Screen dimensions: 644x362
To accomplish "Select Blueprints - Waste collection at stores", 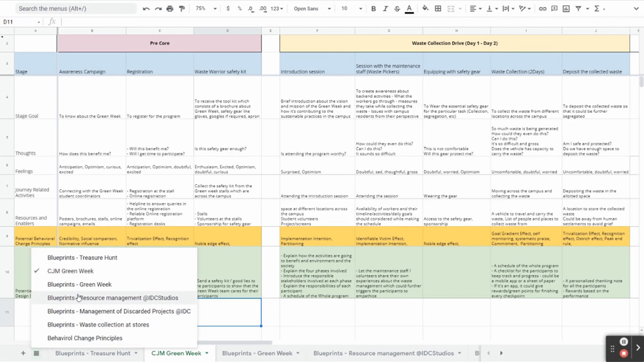I will (x=114, y=325).
